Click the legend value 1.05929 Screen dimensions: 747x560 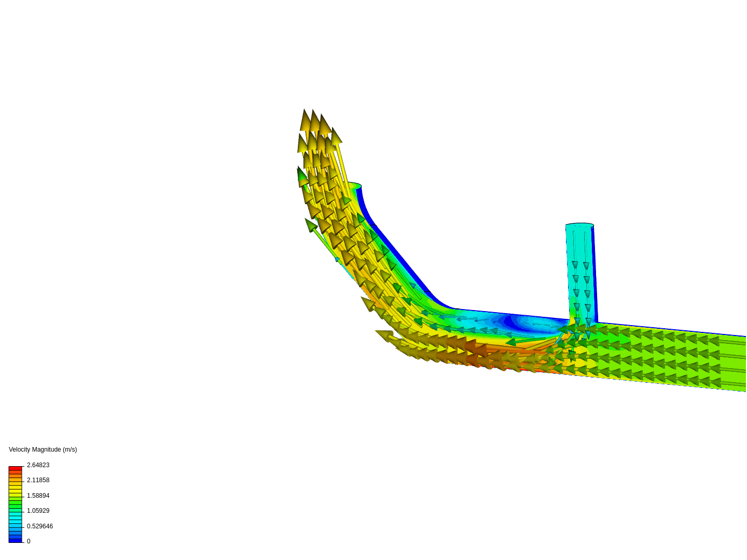38,511
